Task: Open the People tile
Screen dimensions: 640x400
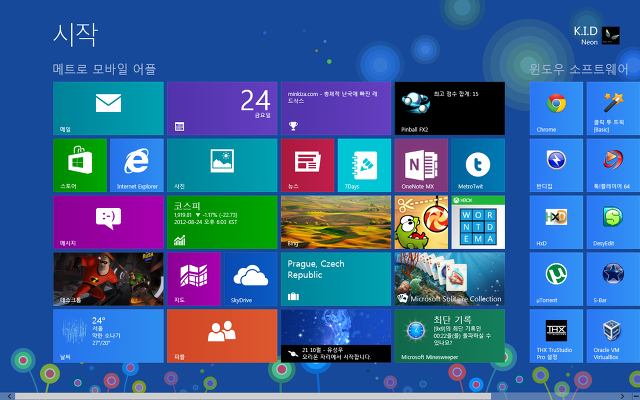Action: point(222,336)
